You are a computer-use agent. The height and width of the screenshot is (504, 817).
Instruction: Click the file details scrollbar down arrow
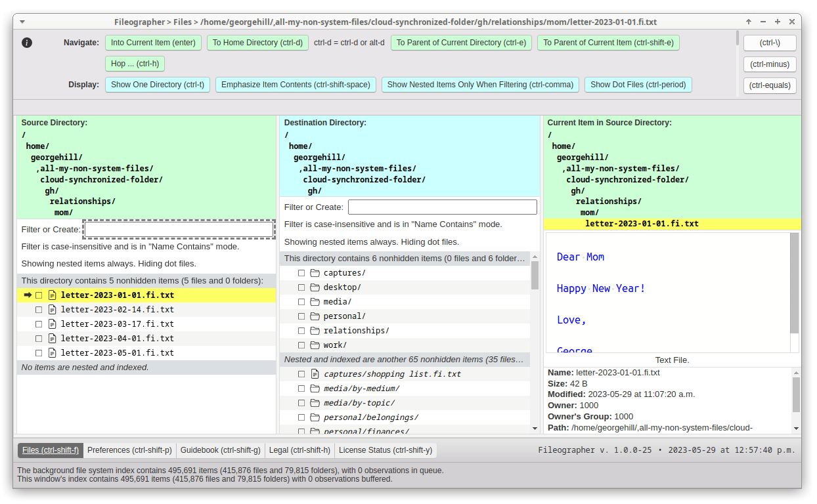pyautogui.click(x=797, y=429)
